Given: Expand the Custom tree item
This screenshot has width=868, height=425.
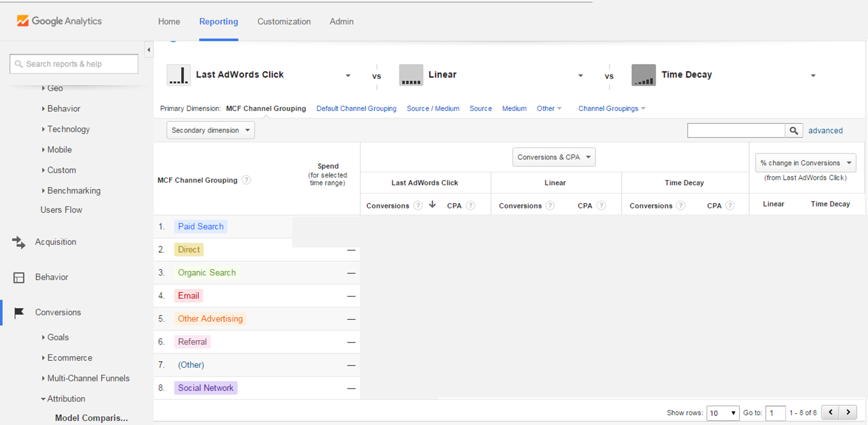Looking at the screenshot, I should (43, 170).
